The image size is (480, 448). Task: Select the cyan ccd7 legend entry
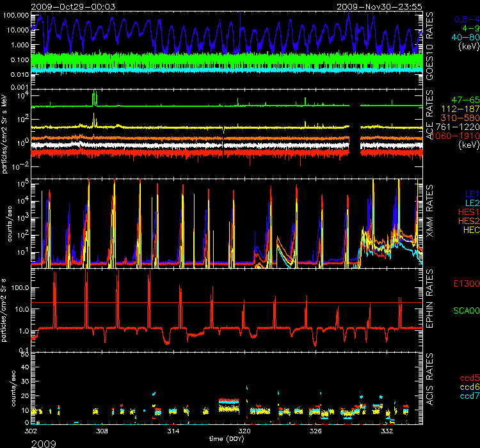click(465, 396)
